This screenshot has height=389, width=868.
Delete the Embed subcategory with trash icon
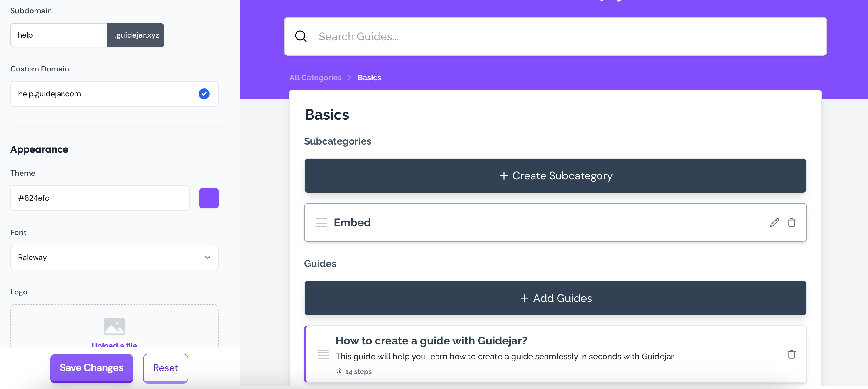coord(791,222)
